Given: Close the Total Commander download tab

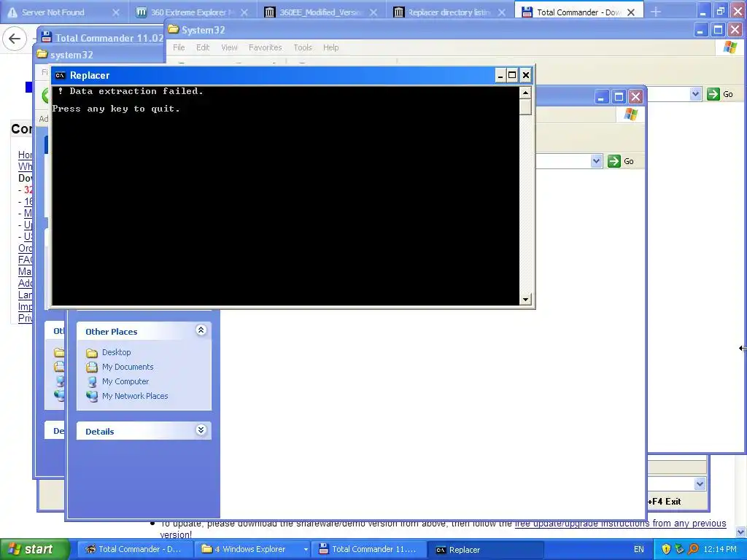Looking at the screenshot, I should coord(631,13).
